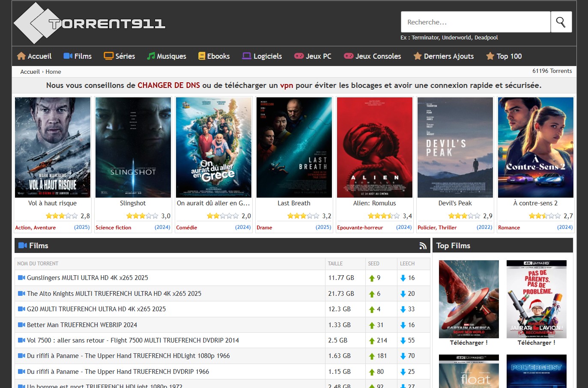Image resolution: width=588 pixels, height=388 pixels.
Task: Click the Torrent911 diamond logo
Action: (x=34, y=23)
